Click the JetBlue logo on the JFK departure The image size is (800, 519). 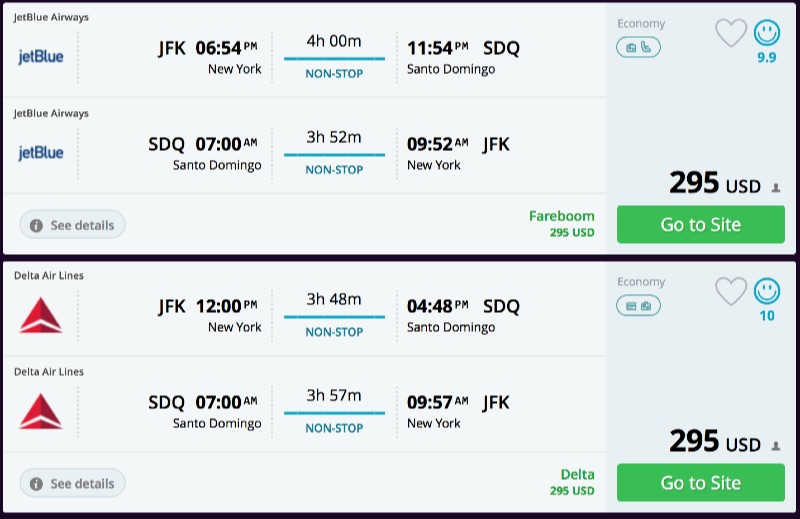tap(41, 56)
